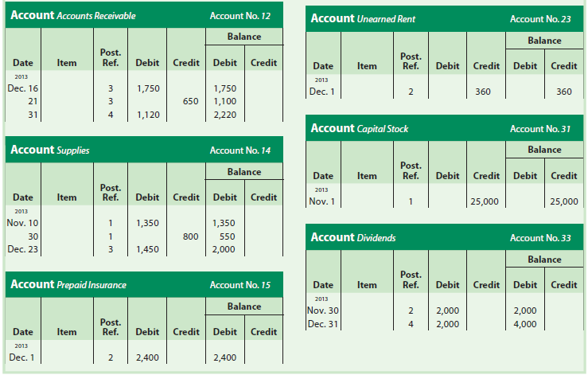Select the Account No. 23 label

coord(540,19)
